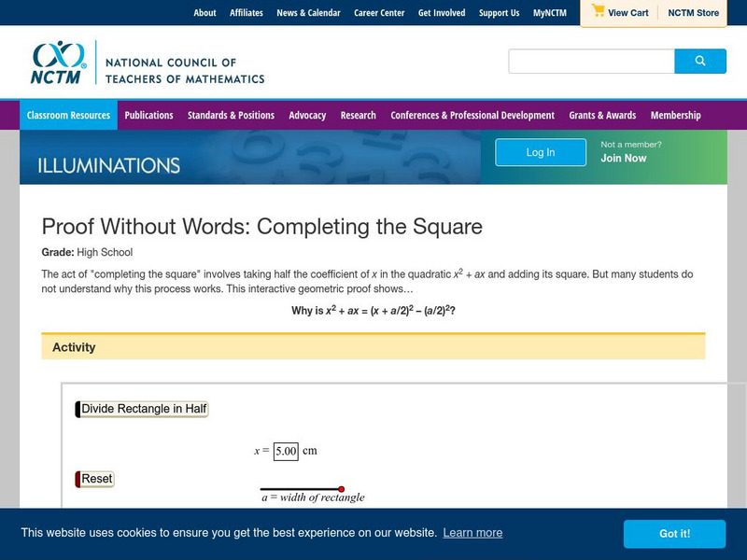
Task: Open the Publications menu
Action: [x=148, y=116]
